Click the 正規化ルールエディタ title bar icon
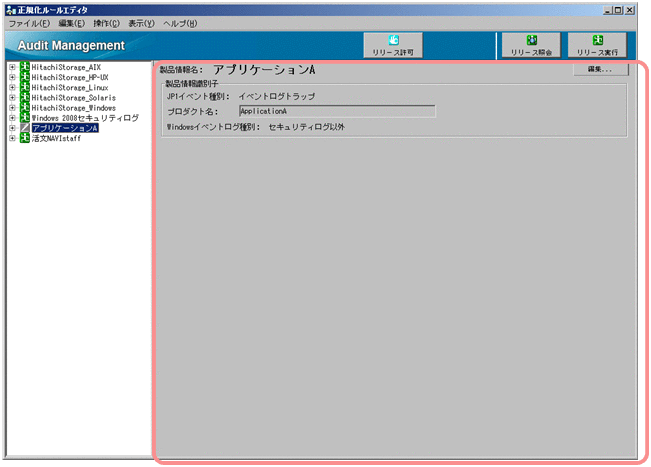Image resolution: width=651 pixels, height=467 pixels. [10, 10]
